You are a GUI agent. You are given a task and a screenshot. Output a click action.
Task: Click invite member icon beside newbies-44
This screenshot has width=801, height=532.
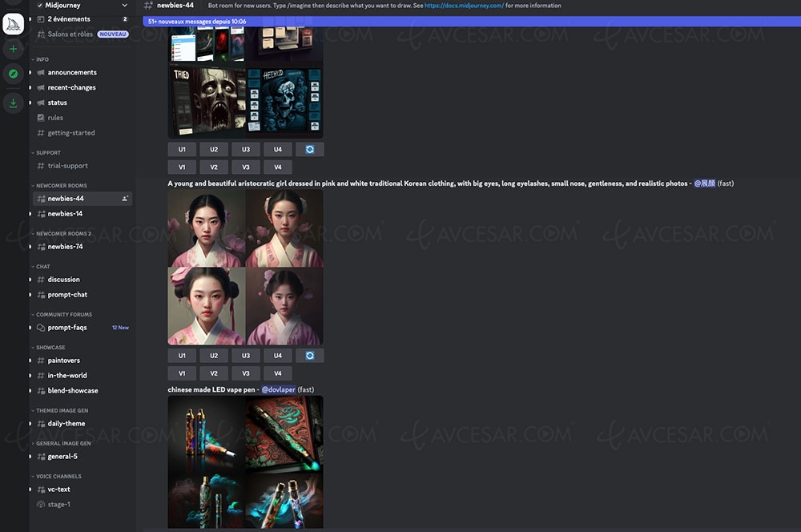point(124,199)
